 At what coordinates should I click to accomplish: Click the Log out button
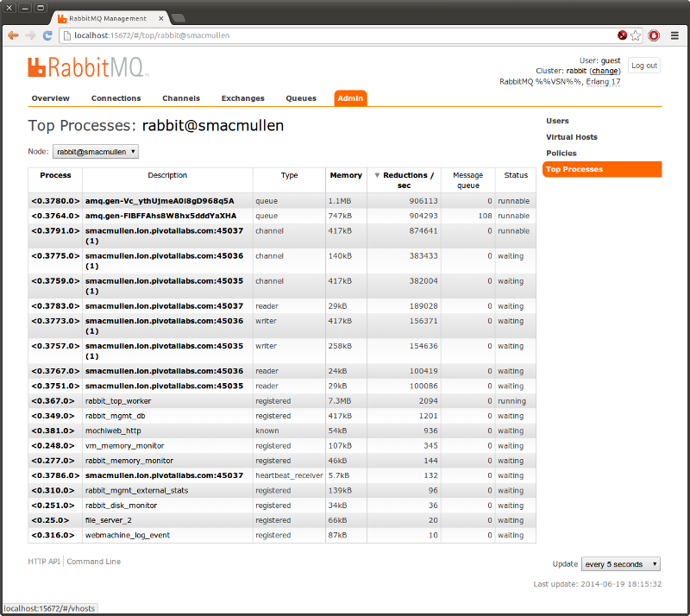pyautogui.click(x=643, y=66)
